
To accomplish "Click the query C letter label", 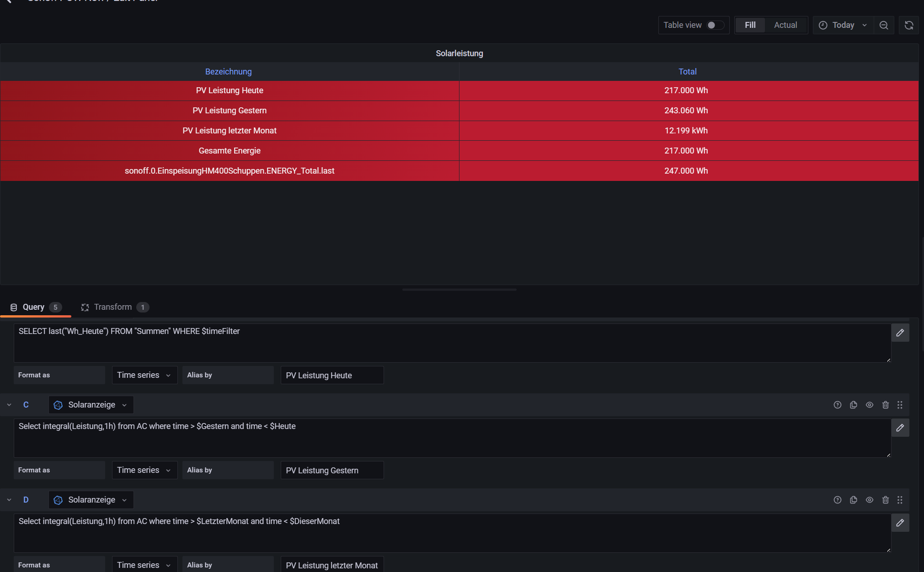I will click(26, 405).
